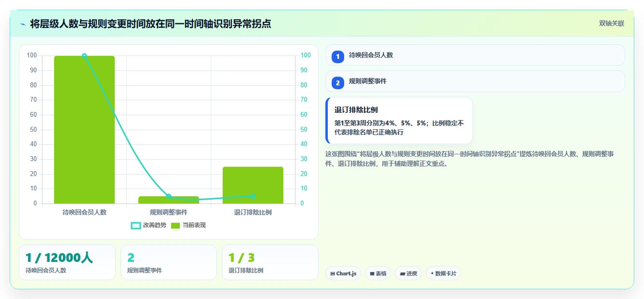Image resolution: width=644 pixels, height=299 pixels.
Task: Click the page title about 异常拐点
Action: tap(150, 24)
